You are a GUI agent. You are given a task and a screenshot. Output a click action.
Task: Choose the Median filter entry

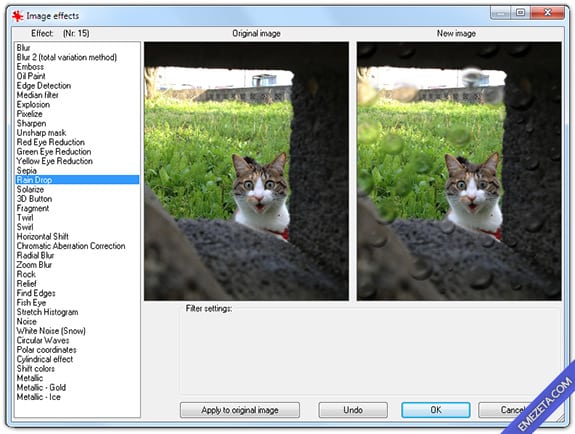(37, 95)
